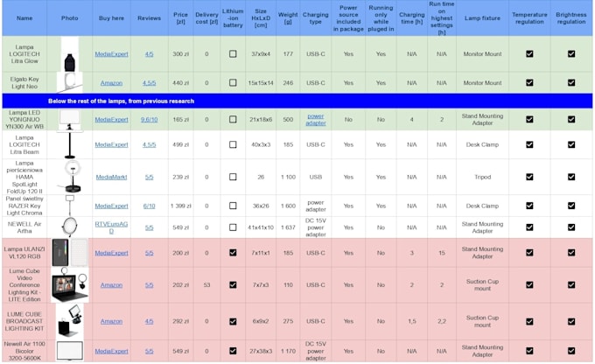Select the Charging time [h] column header

tap(412, 18)
